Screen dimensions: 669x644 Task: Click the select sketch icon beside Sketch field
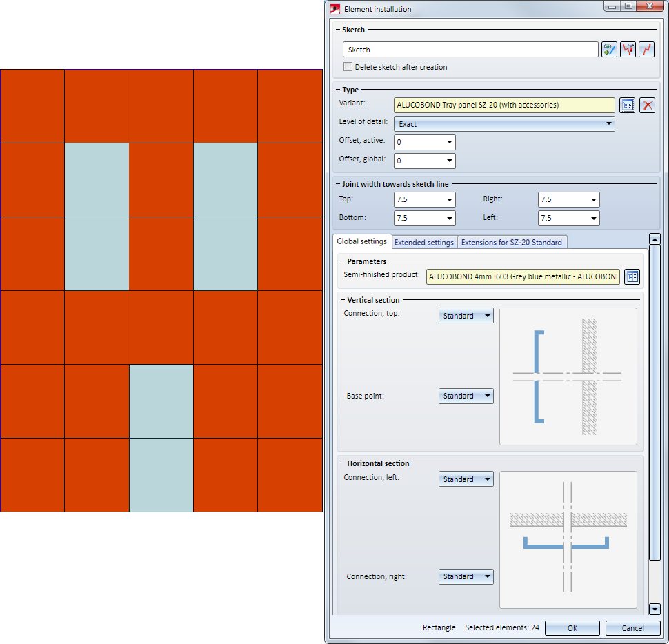[609, 50]
